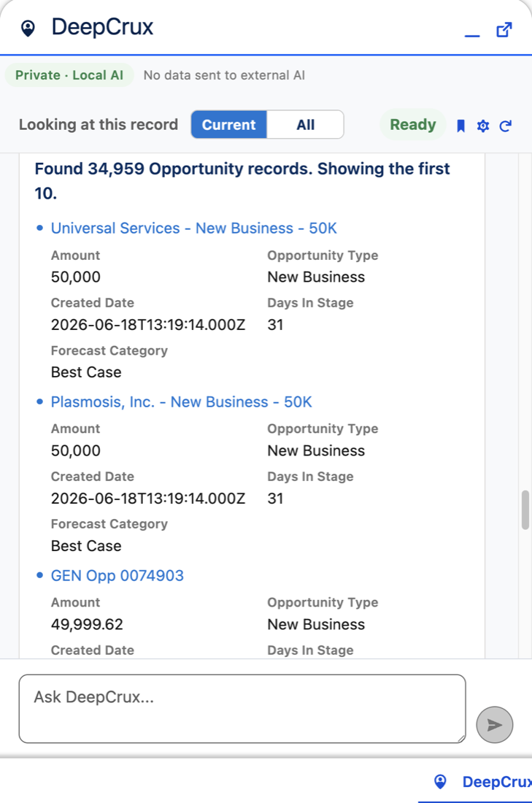532x803 pixels.
Task: Click the DeepCrux logo icon in header
Action: pos(28,28)
